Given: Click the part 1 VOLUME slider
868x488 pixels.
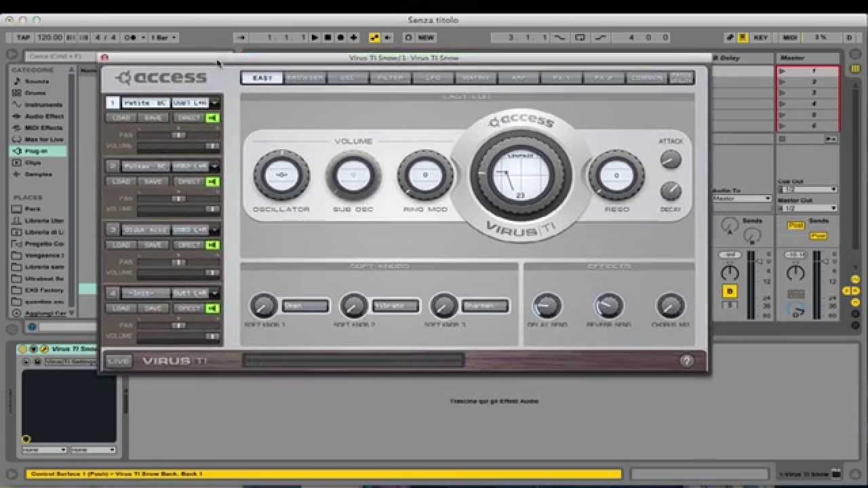Looking at the screenshot, I should pyautogui.click(x=178, y=146).
